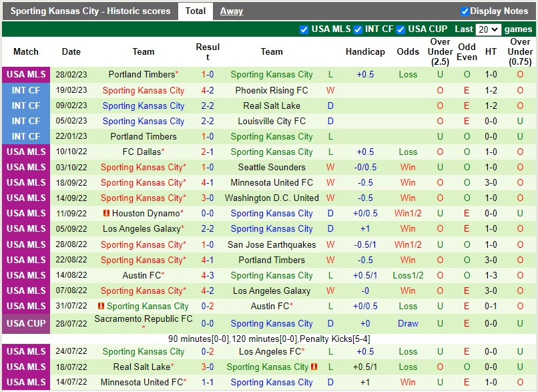The height and width of the screenshot is (392, 538).
Task: Select the Odd Even column header
Action: coord(467,52)
